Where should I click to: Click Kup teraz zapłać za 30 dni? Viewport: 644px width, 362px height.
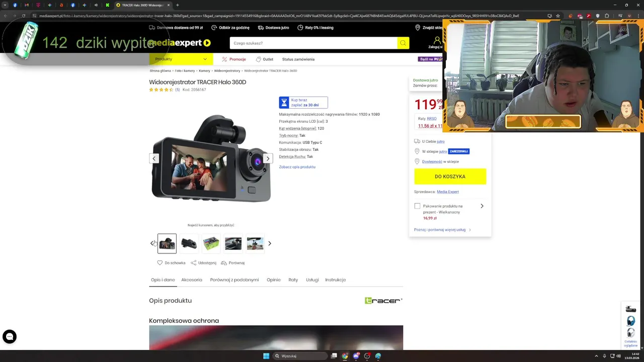coord(303,103)
